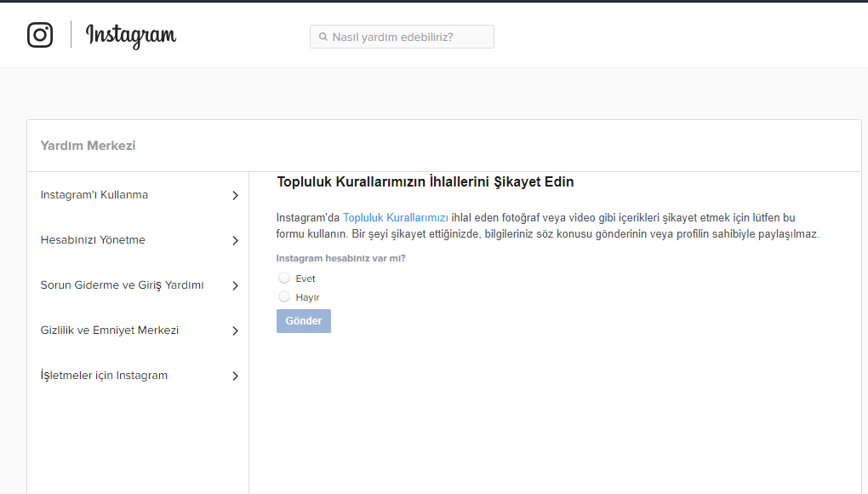Expand the arrow next to Hesabınızı Yönetme

tap(235, 241)
